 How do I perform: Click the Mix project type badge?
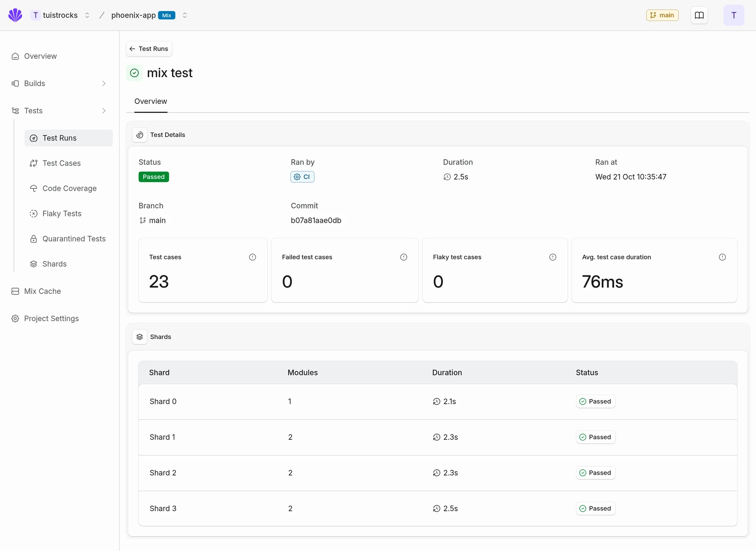point(167,15)
